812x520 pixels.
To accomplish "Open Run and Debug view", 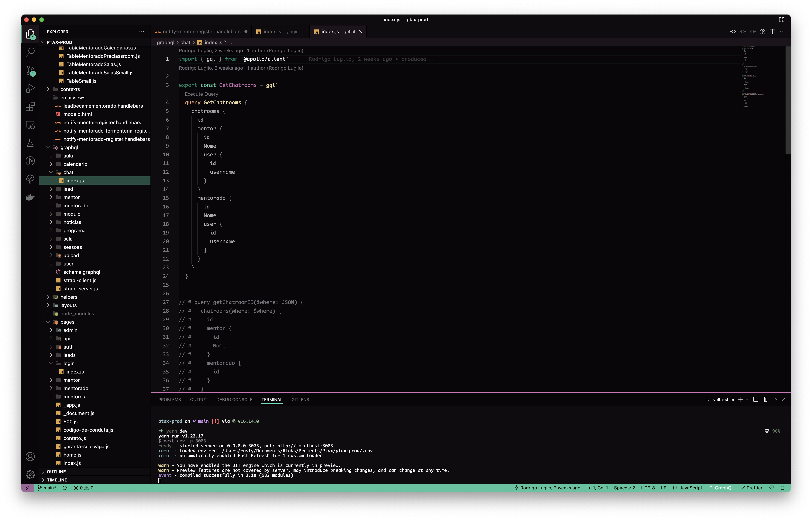I will point(30,89).
